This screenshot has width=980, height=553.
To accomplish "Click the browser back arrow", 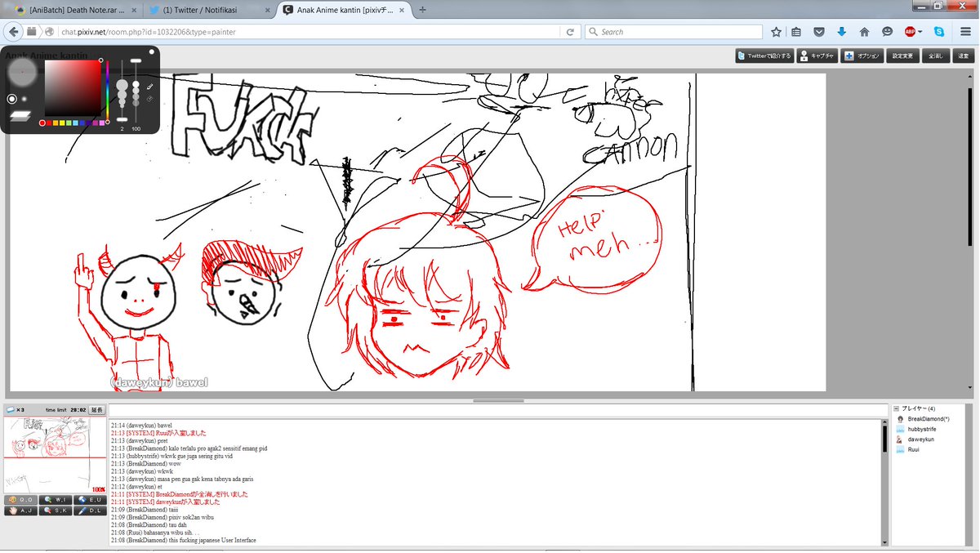I will tap(14, 32).
